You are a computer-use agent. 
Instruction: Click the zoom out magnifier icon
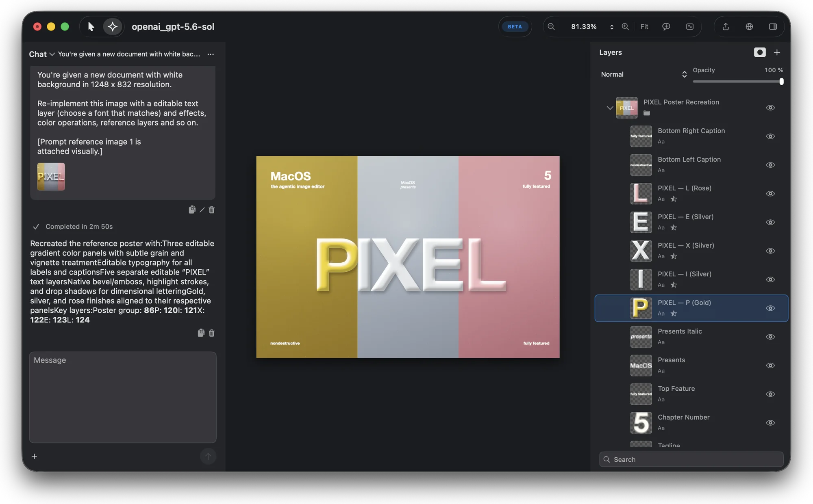coord(551,27)
